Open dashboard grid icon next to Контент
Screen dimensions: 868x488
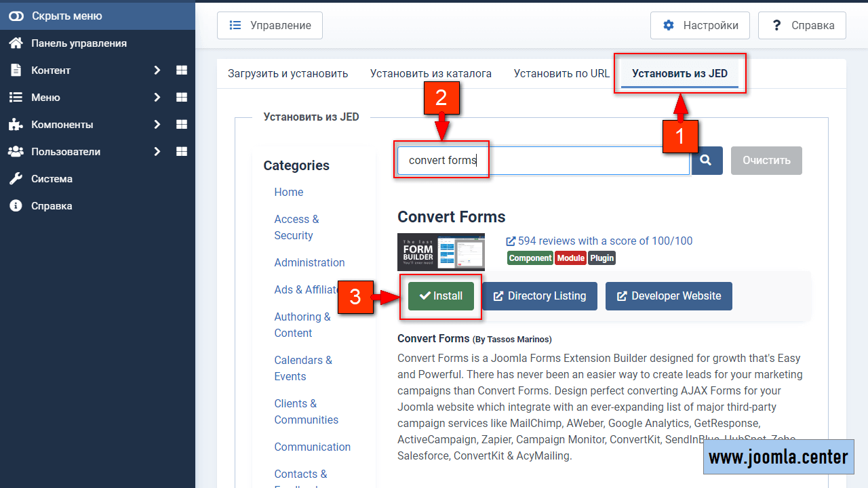click(182, 70)
